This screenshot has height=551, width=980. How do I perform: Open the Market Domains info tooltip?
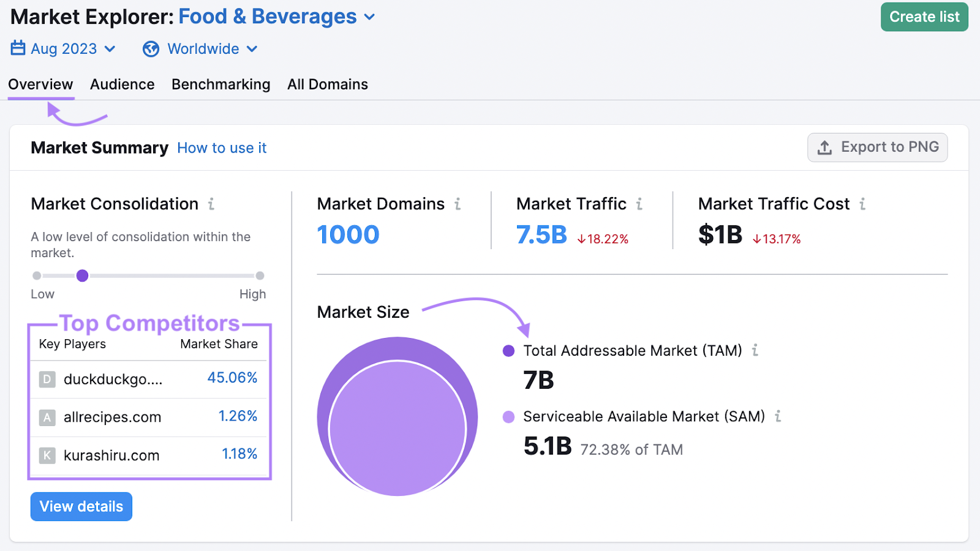click(458, 204)
